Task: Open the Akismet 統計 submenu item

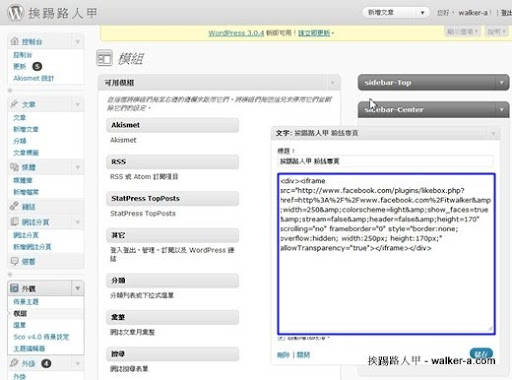Action: point(33,78)
